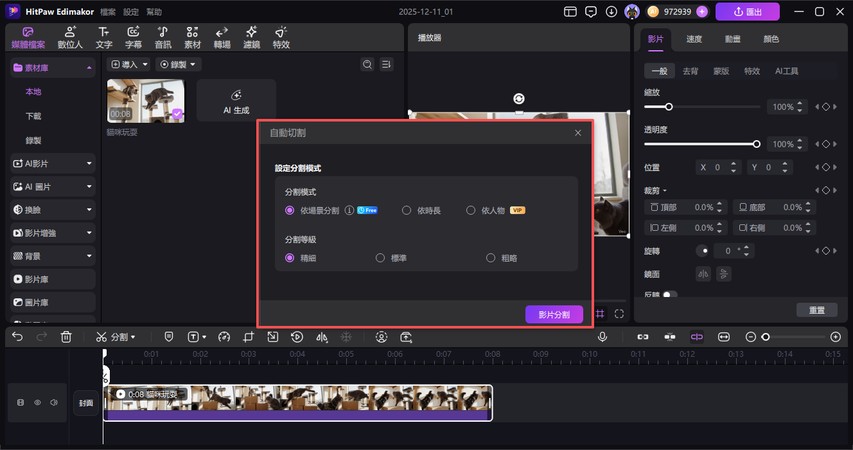
Task: Click the info icon beside 依場景分割
Action: click(349, 210)
